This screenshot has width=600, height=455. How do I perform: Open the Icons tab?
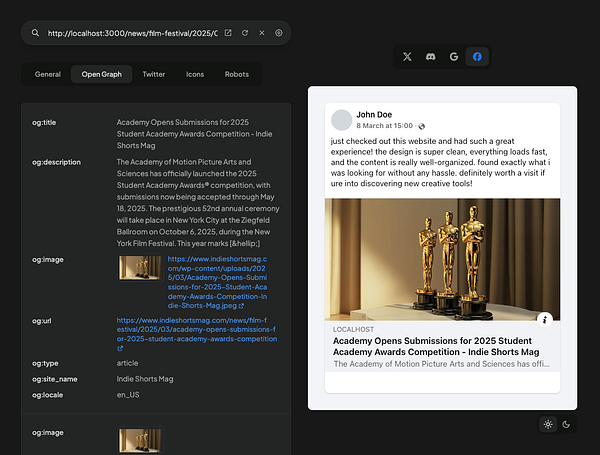tap(195, 74)
